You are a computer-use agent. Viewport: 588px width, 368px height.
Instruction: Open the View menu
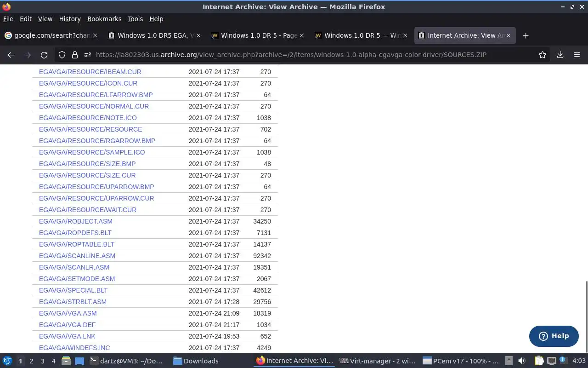(45, 19)
